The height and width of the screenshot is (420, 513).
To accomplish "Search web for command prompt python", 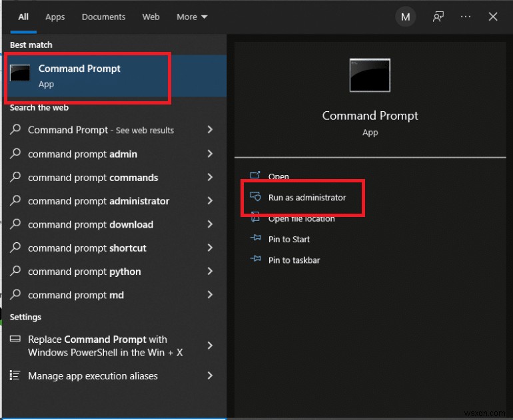I will (x=85, y=272).
